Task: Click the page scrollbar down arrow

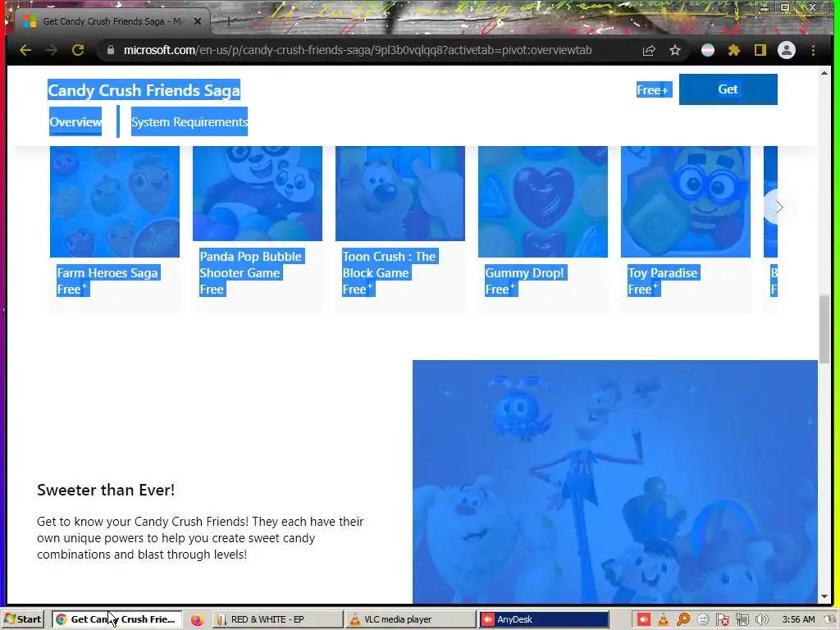Action: (824, 596)
